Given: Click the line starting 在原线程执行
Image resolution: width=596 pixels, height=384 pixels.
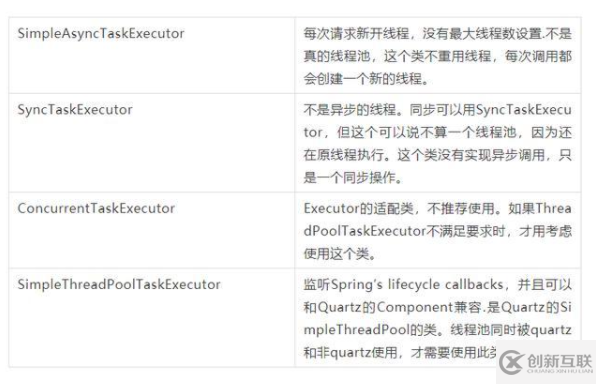Looking at the screenshot, I should click(437, 155).
